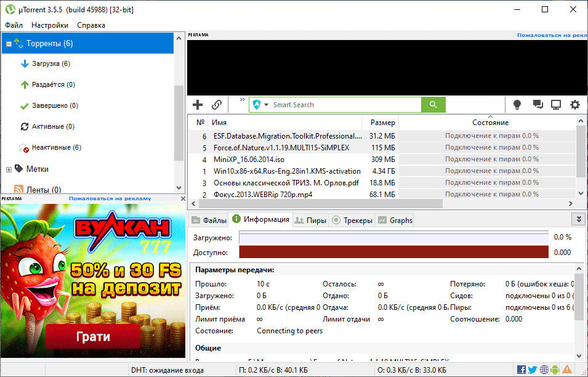Viewport: 588px width, 377px height.
Task: Click the Twitter icon in status bar
Action: pos(533,370)
